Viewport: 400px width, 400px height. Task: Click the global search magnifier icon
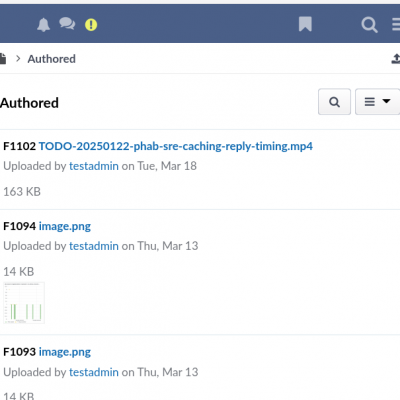click(x=369, y=25)
